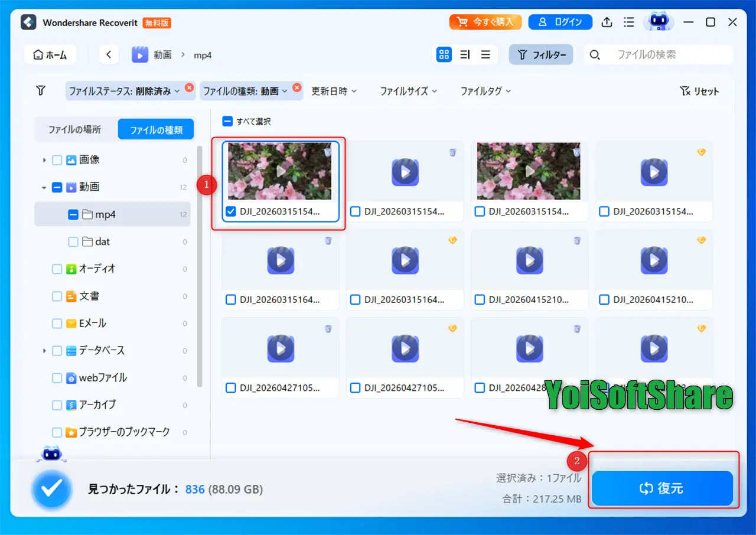Check the unselected flower-thumbnail DJI_20260315154 video

pyautogui.click(x=480, y=211)
